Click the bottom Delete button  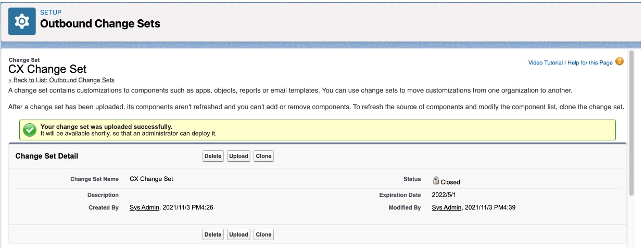tap(213, 234)
